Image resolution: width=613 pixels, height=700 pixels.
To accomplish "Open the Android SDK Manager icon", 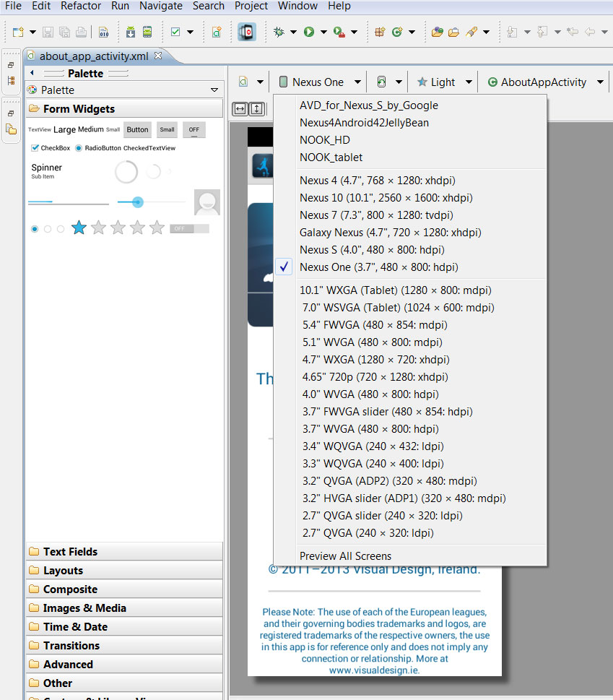I will click(x=130, y=32).
